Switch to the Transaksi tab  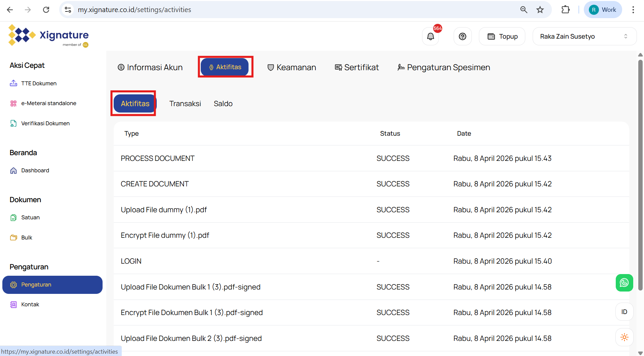tap(185, 103)
